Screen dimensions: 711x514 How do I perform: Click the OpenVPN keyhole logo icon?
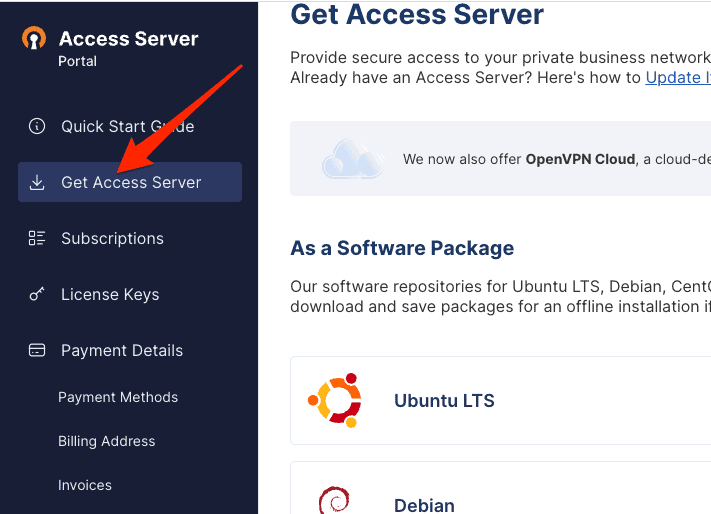[34, 40]
